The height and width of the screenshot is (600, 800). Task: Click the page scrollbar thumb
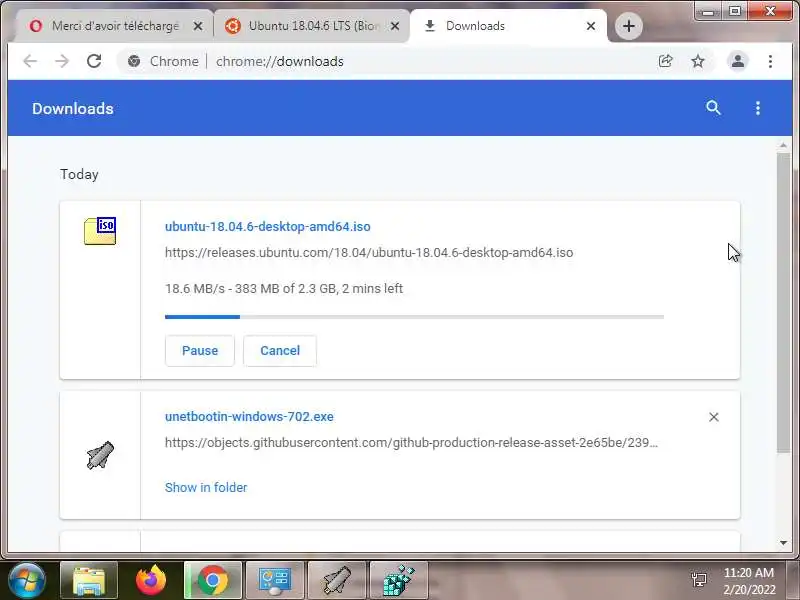coord(783,303)
